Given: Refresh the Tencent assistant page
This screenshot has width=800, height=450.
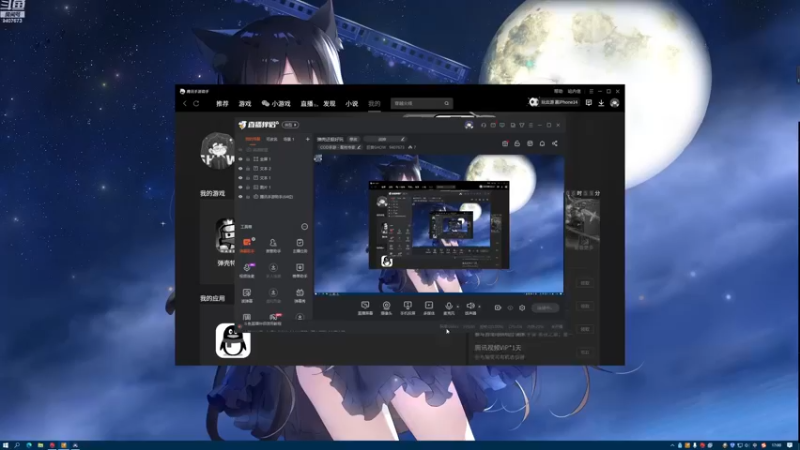Looking at the screenshot, I should [196, 104].
